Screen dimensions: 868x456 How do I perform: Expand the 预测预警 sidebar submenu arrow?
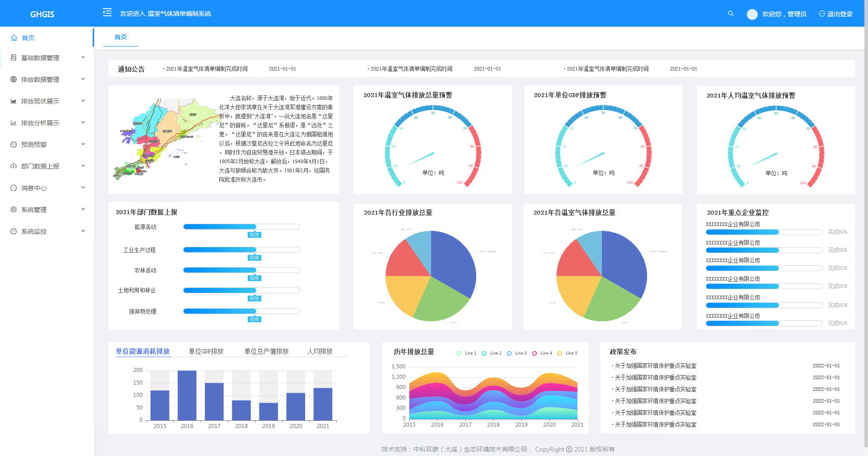(83, 144)
